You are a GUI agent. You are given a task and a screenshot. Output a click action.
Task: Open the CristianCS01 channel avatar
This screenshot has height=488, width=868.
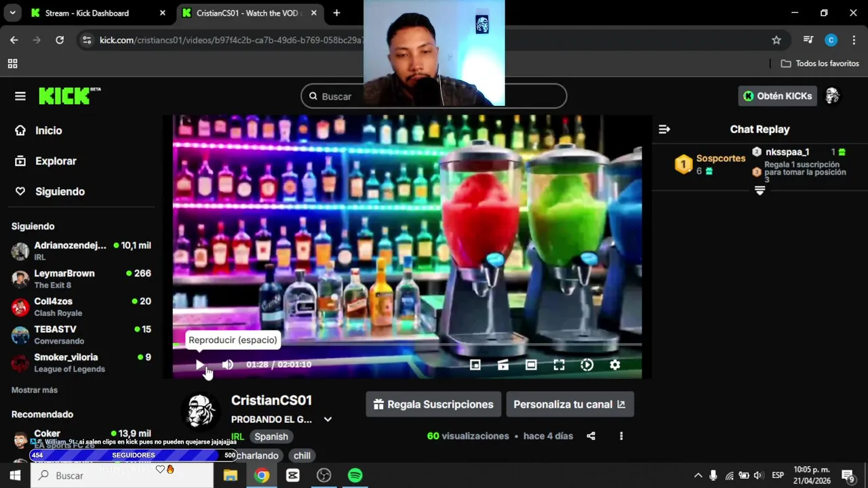click(201, 411)
